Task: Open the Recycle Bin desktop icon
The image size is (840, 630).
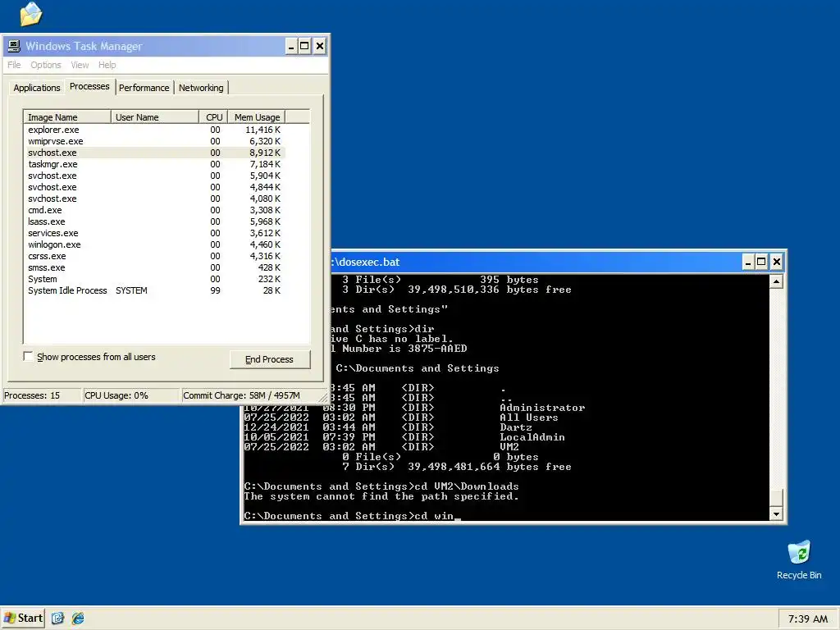Action: [799, 559]
